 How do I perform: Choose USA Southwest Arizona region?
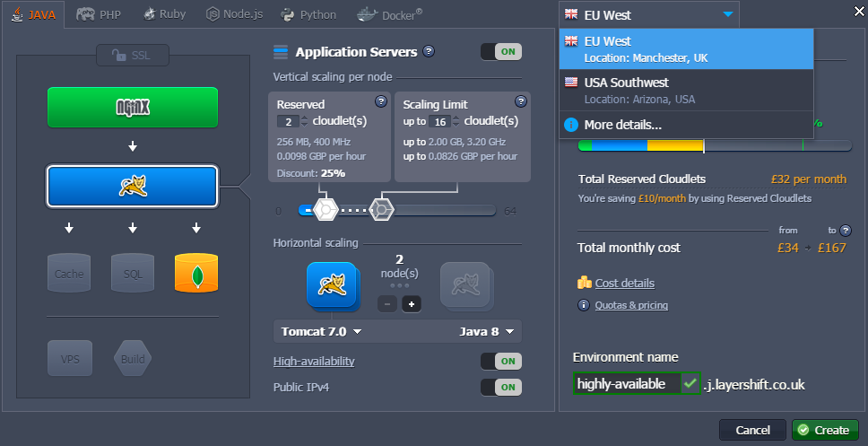click(x=687, y=91)
